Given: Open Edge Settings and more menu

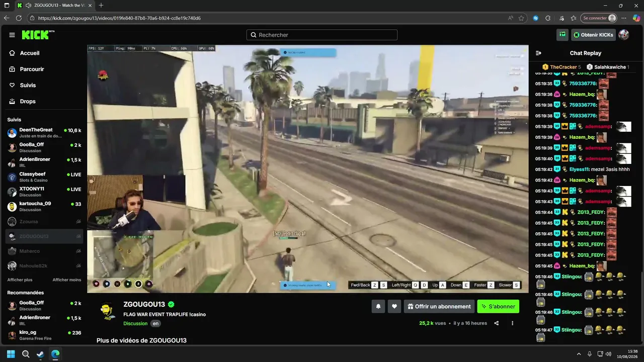Looking at the screenshot, I should coord(624,18).
